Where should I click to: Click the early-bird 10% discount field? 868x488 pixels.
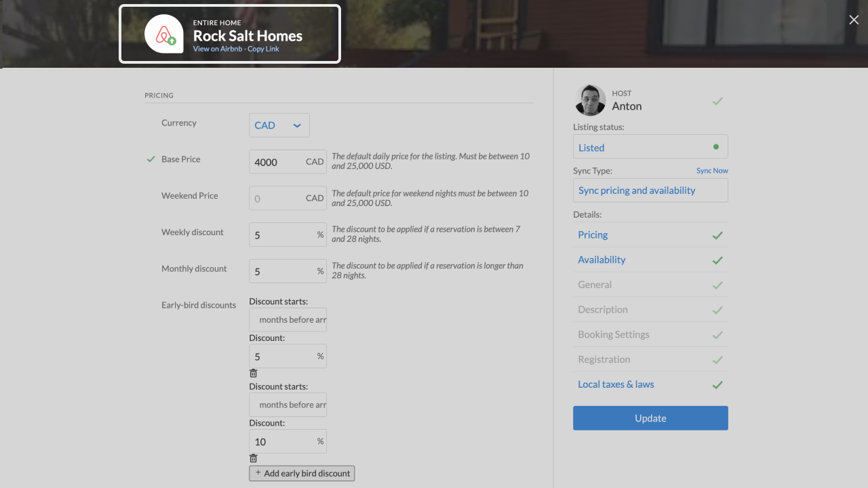(288, 441)
